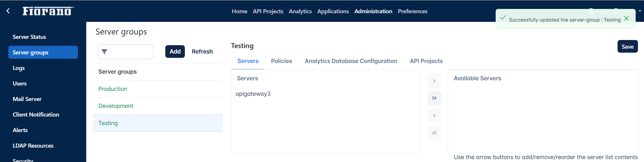Move selected server left with single arrow
Viewport: 644px width, 162px height.
coord(434,116)
